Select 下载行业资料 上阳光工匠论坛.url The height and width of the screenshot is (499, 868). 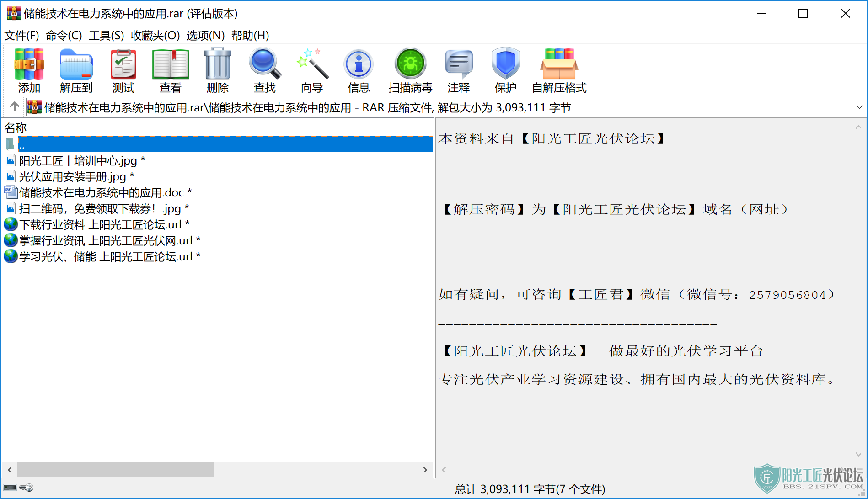pyautogui.click(x=104, y=225)
